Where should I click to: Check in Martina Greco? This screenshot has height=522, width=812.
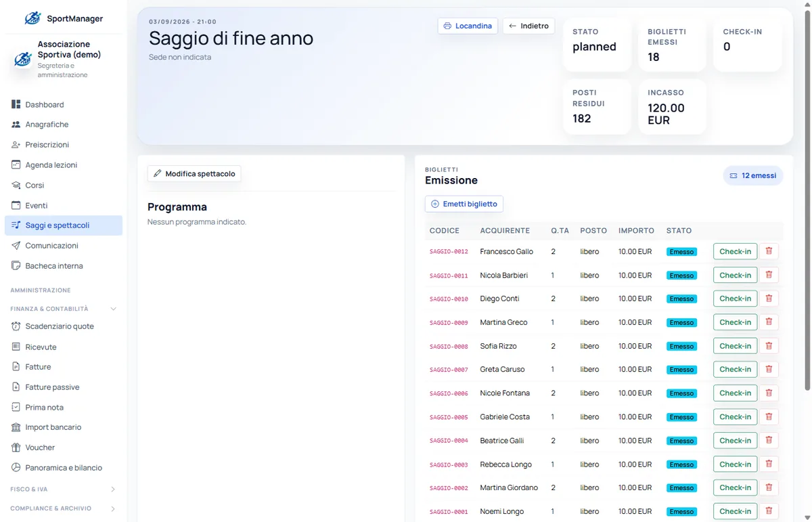click(x=735, y=322)
